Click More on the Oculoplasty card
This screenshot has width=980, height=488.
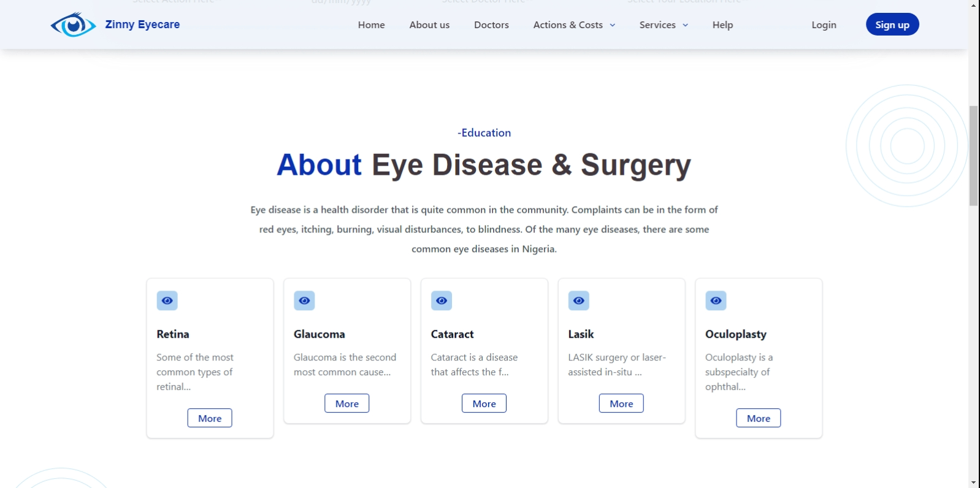click(x=759, y=418)
